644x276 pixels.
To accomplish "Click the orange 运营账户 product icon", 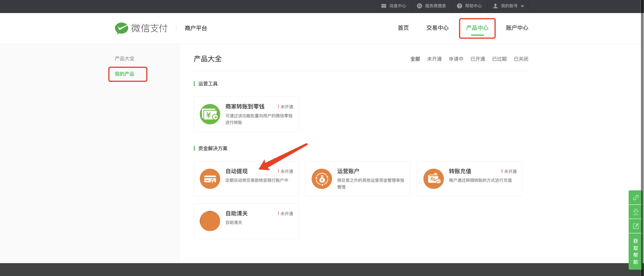I will [321, 179].
